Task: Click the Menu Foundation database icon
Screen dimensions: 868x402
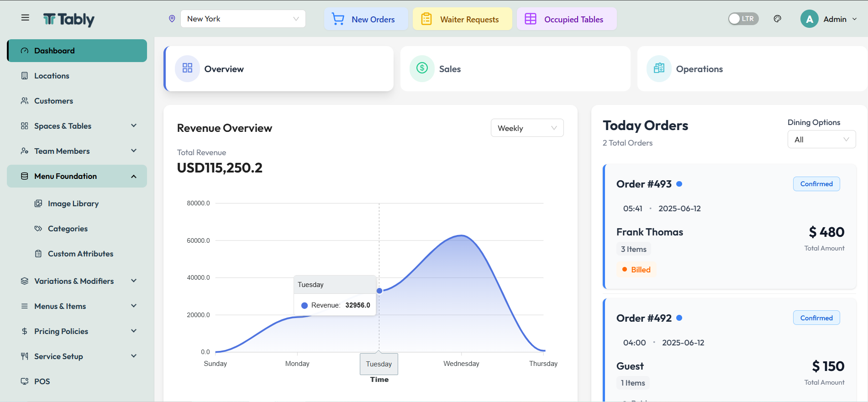Action: click(x=25, y=176)
